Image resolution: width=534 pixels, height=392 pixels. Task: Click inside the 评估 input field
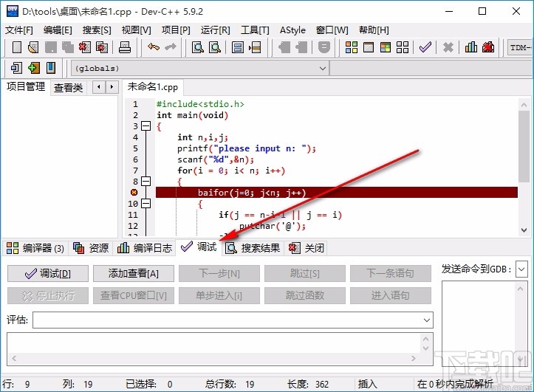227,320
